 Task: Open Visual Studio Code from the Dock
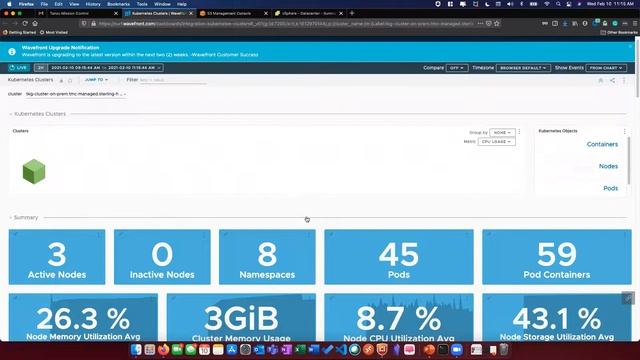(341, 350)
